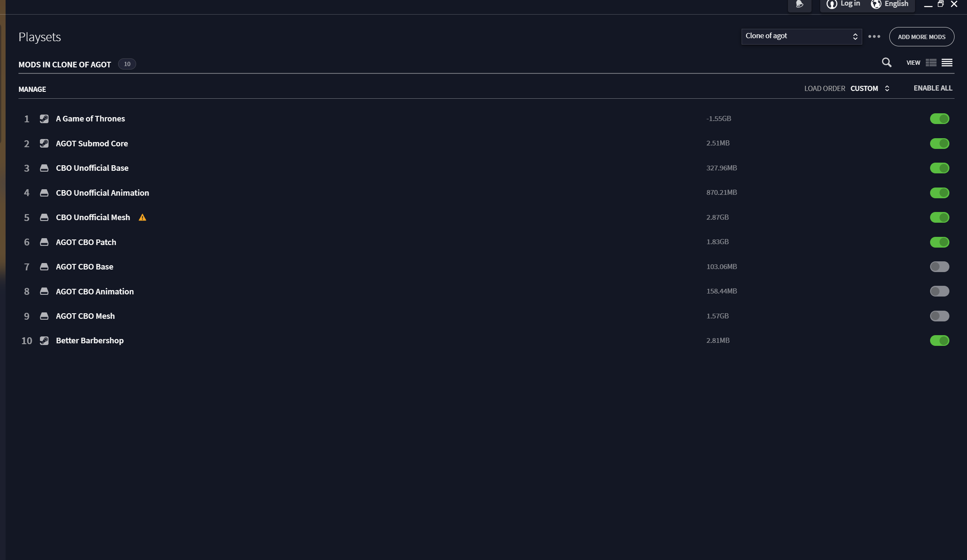Image resolution: width=967 pixels, height=560 pixels.
Task: Change the English language setting
Action: pyautogui.click(x=896, y=4)
